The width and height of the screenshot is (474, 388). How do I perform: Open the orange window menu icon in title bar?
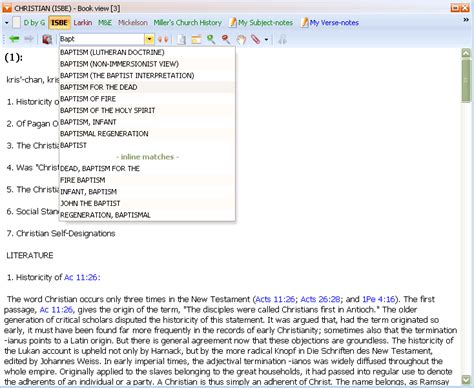pyautogui.click(x=7, y=8)
